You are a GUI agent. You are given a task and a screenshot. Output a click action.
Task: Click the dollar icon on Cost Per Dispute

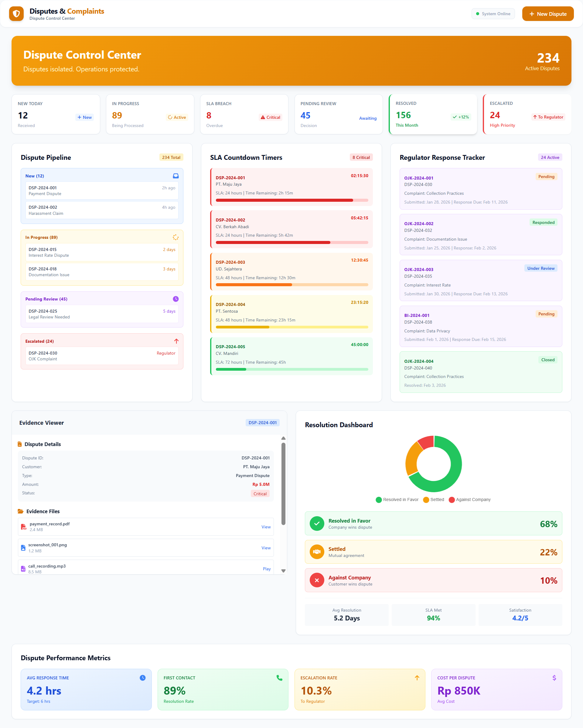click(x=554, y=678)
